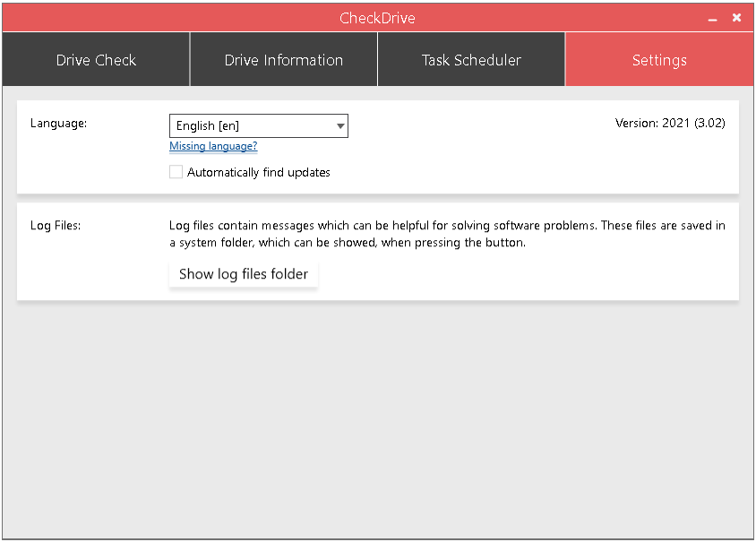Click the Version: 2021 (3.02) text
Image resolution: width=756 pixels, height=542 pixels.
point(670,124)
